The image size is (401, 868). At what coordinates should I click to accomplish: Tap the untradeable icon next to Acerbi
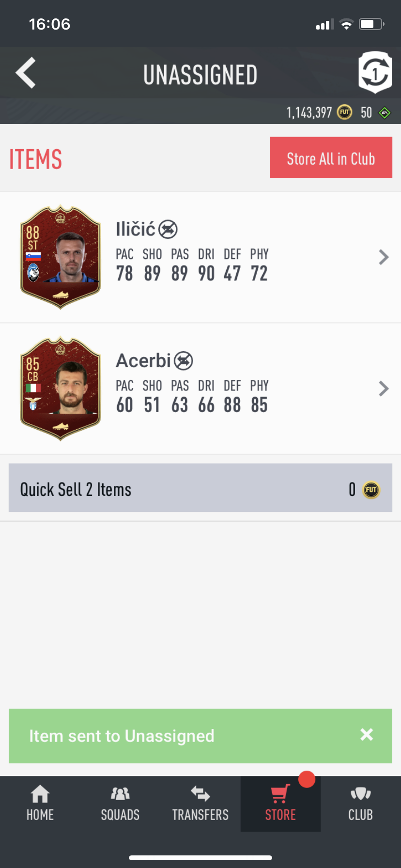(184, 360)
